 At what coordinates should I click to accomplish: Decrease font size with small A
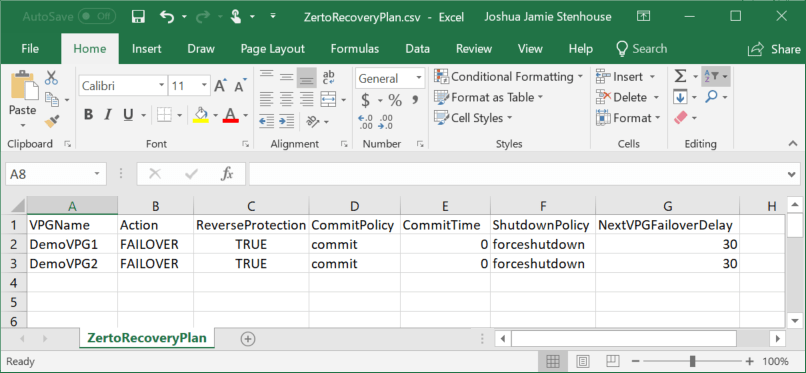point(240,85)
